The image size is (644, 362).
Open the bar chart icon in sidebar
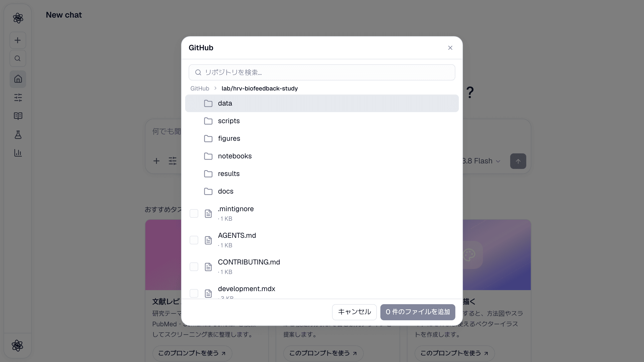click(18, 153)
